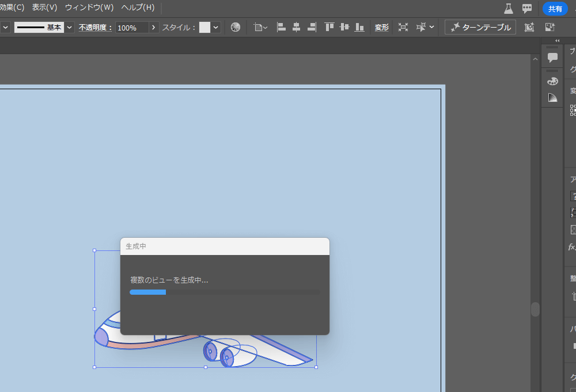Image resolution: width=576 pixels, height=392 pixels.
Task: Open the ウィンドウ(W) menu
Action: 89,7
